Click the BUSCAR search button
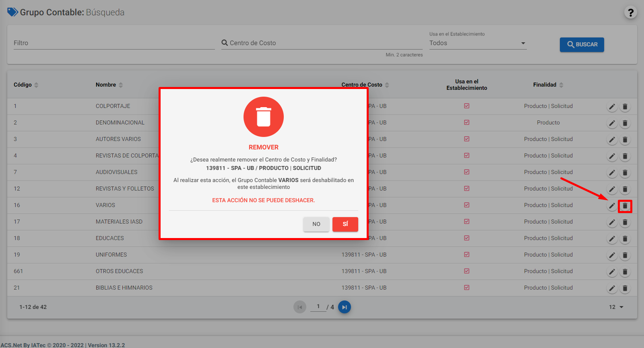This screenshot has height=348, width=644. point(582,44)
